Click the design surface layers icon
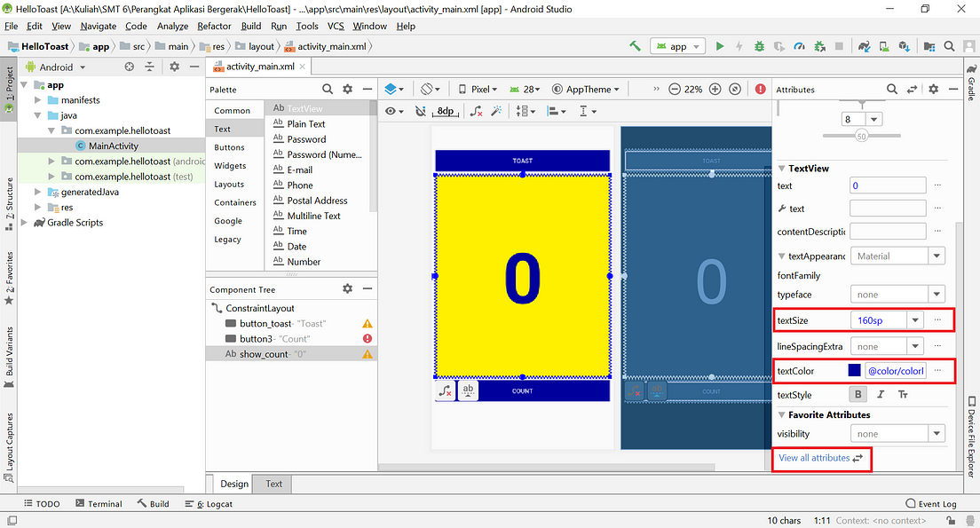This screenshot has width=980, height=528. (394, 90)
